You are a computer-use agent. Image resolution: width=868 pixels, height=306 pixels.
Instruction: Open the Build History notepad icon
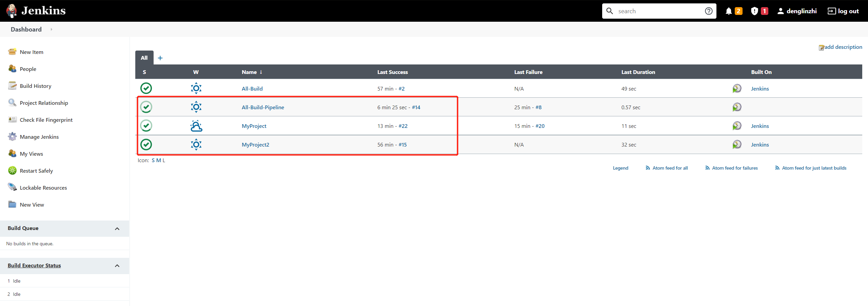coord(12,86)
